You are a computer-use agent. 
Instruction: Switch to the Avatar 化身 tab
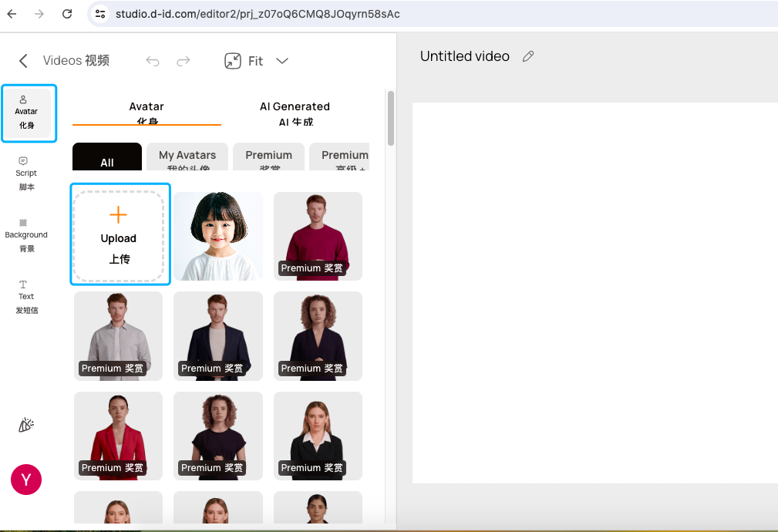click(x=147, y=113)
